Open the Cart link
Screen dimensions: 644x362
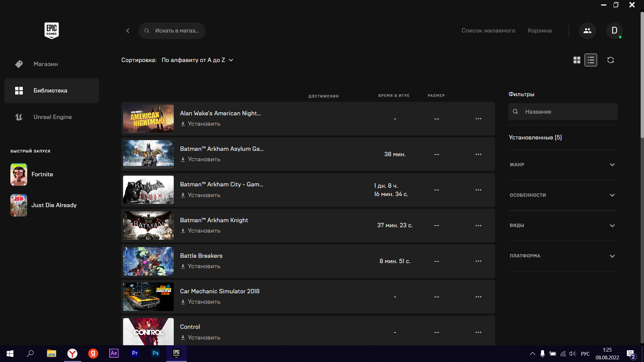pos(539,31)
